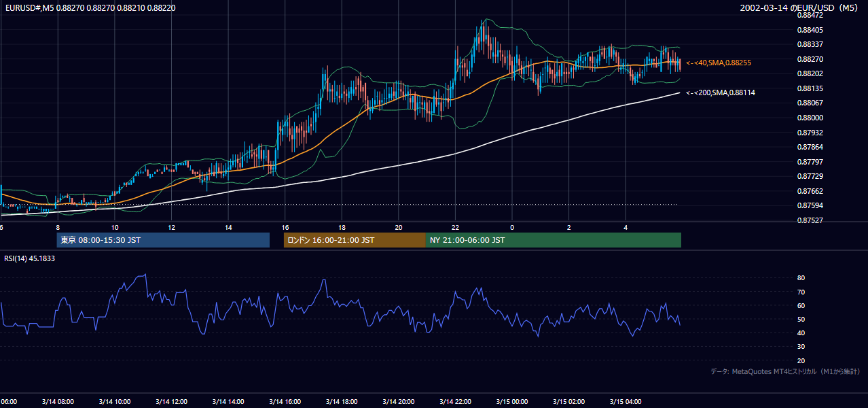Click the 0.87662 price axis value
868x408 pixels.
pos(810,191)
